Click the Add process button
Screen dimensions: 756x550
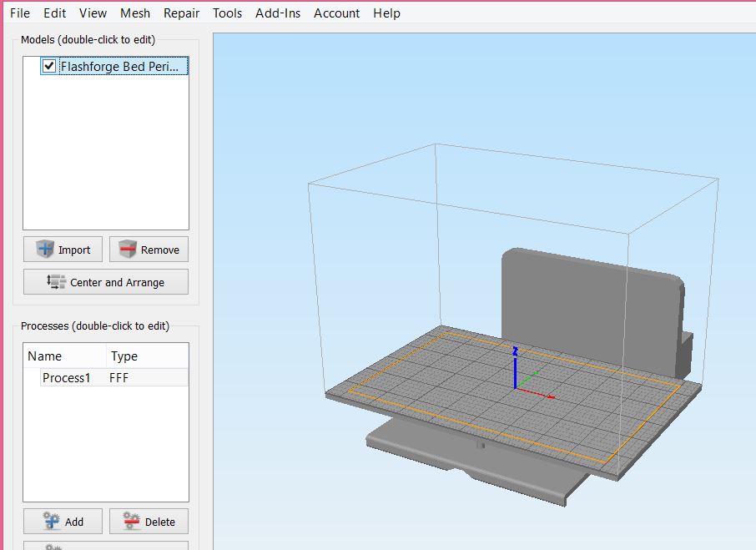point(63,521)
